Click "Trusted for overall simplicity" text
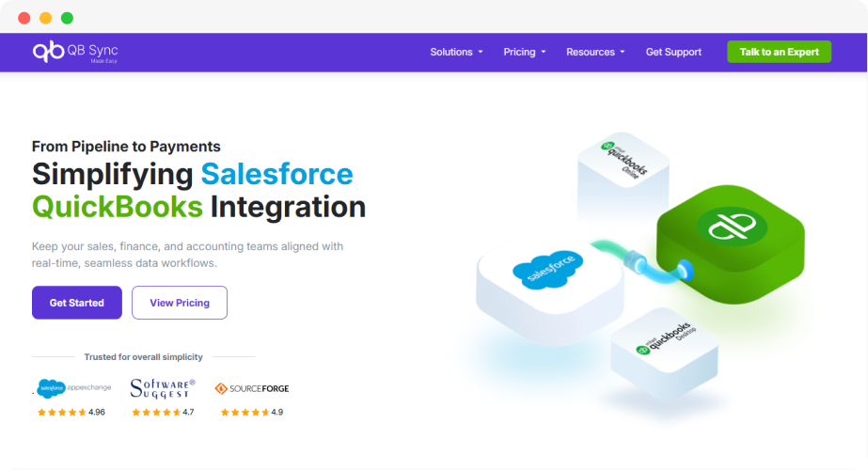Viewport: 868px width, 470px height. point(143,357)
